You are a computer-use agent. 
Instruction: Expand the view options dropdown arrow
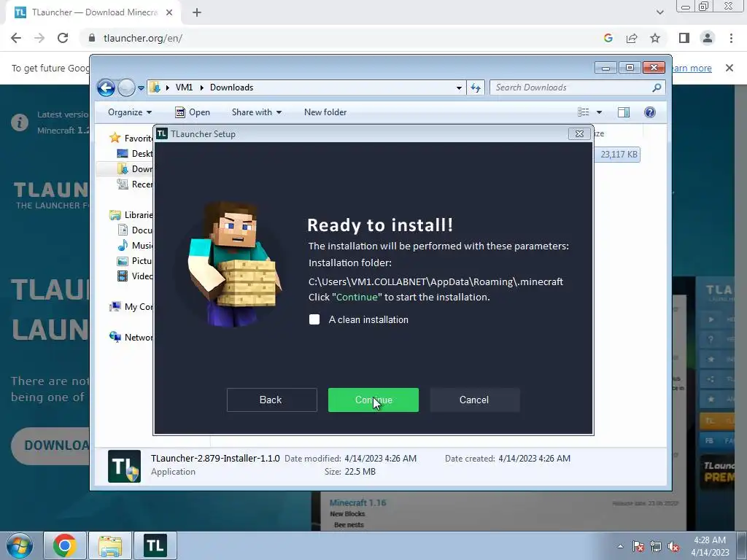tap(600, 112)
